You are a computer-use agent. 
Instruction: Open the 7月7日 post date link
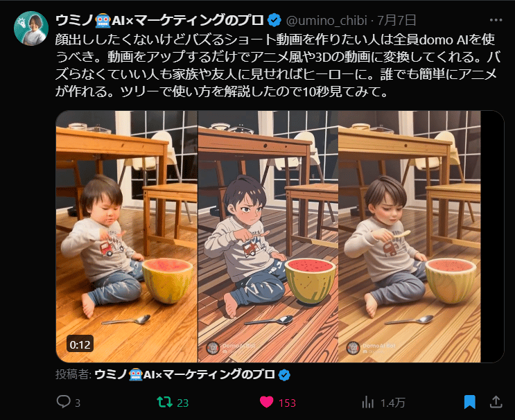tap(396, 20)
